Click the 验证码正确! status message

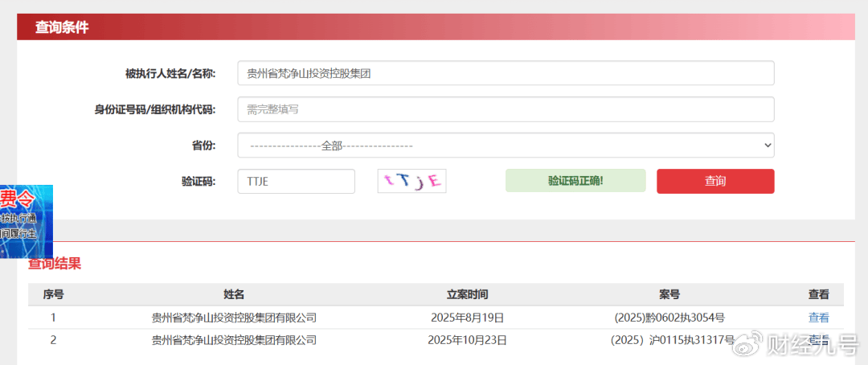[x=575, y=181]
